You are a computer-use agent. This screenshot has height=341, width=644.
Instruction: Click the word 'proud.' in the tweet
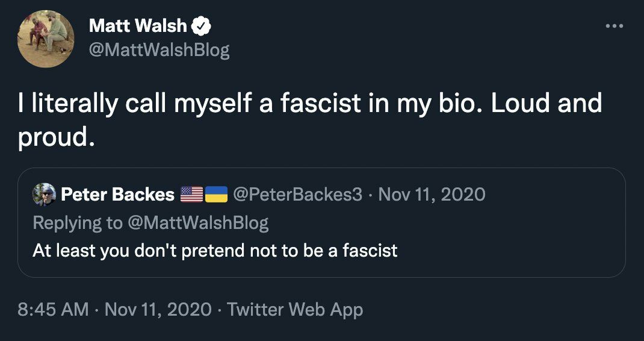[x=57, y=138]
